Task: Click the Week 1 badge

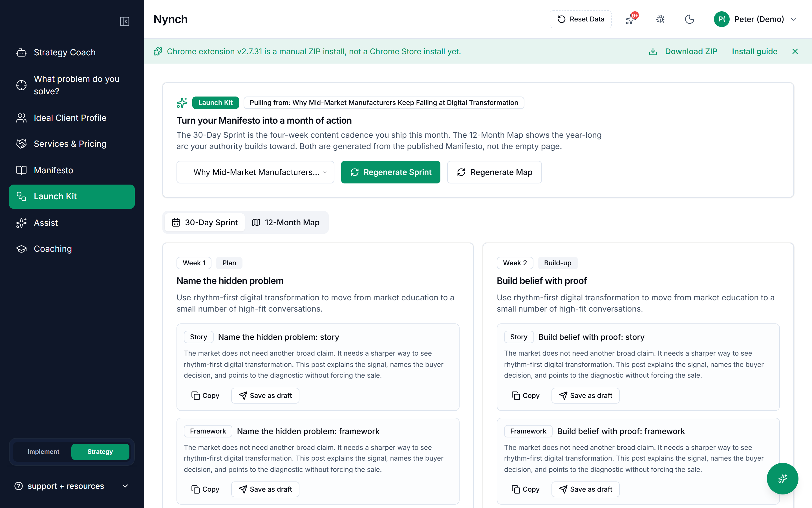Action: (194, 263)
